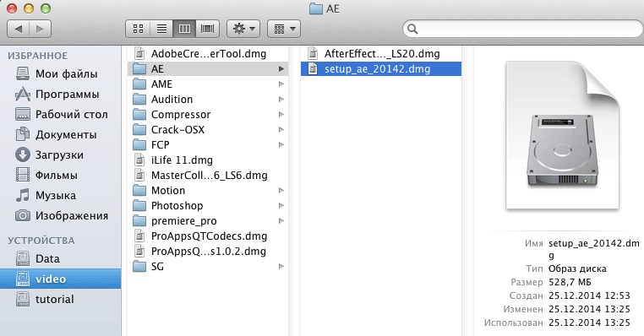The height and width of the screenshot is (336, 644).
Task: Select the Motion folder
Action: [x=208, y=190]
